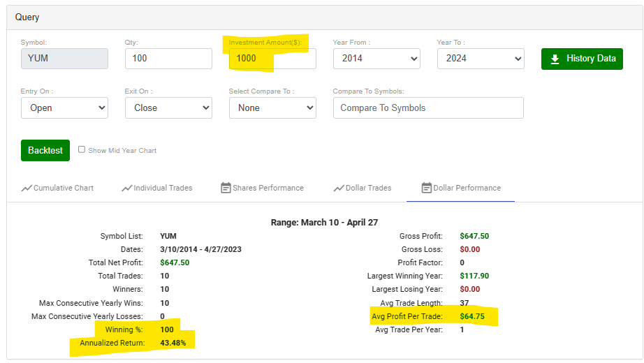
Task: Expand the Exit On dropdown
Action: [x=168, y=108]
